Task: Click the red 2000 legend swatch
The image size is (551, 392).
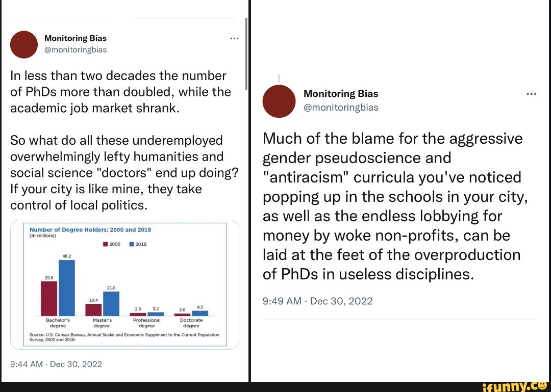Action: [x=106, y=244]
